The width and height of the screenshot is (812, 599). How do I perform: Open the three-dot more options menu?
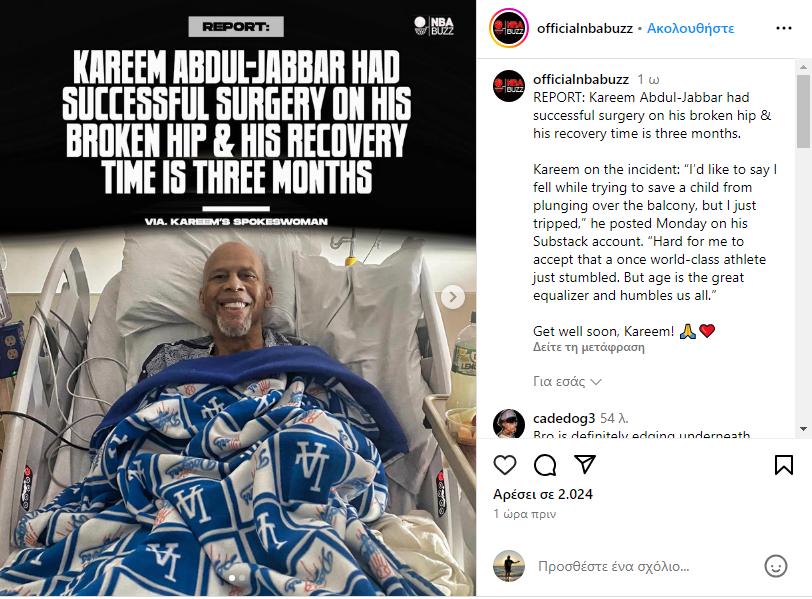click(784, 28)
